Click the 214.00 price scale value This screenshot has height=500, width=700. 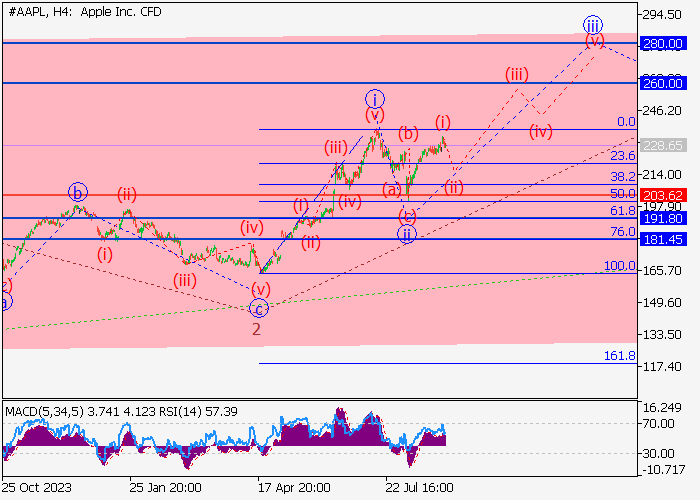coord(662,175)
